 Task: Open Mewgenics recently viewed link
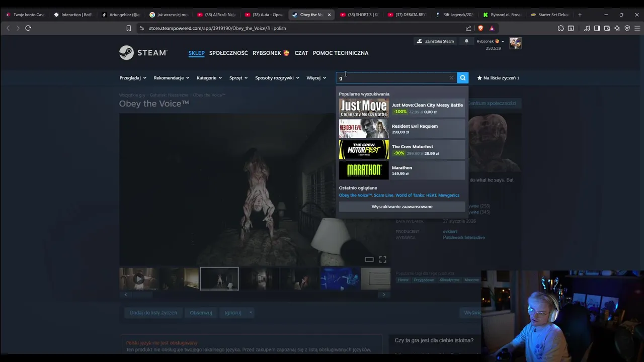[449, 195]
